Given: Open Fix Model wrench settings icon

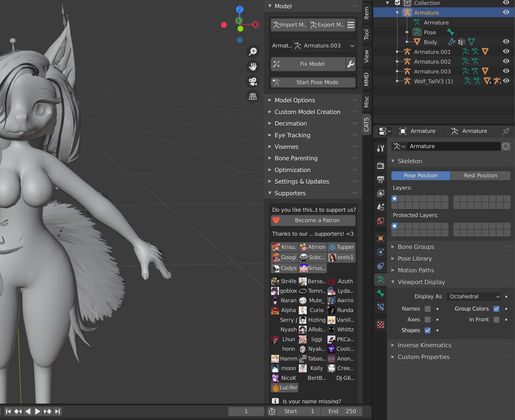Looking at the screenshot, I should click(351, 64).
